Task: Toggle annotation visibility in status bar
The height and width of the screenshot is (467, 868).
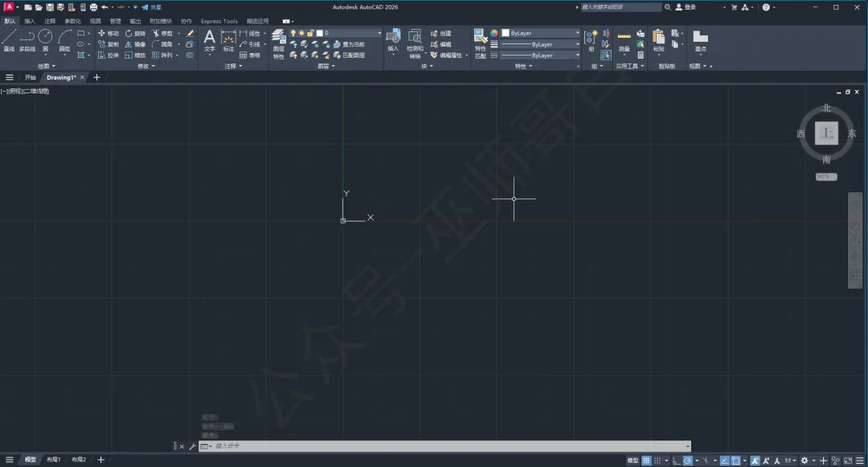Action: (755, 461)
